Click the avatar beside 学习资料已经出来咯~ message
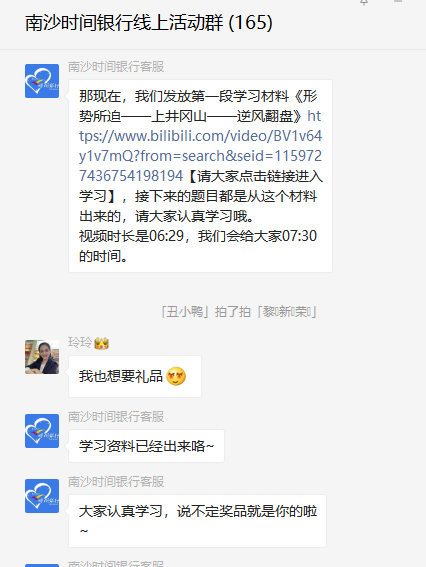The width and height of the screenshot is (426, 567). pos(42,431)
